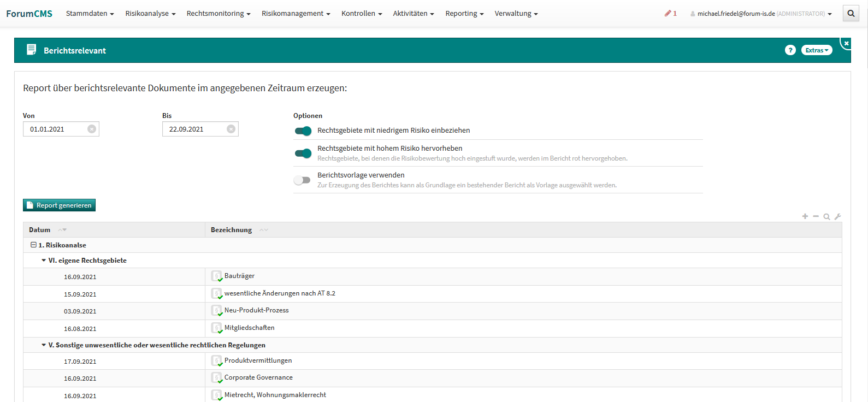
Task: Toggle Rechtsgebiete mit hohem Risiko hervorheben
Action: 303,153
